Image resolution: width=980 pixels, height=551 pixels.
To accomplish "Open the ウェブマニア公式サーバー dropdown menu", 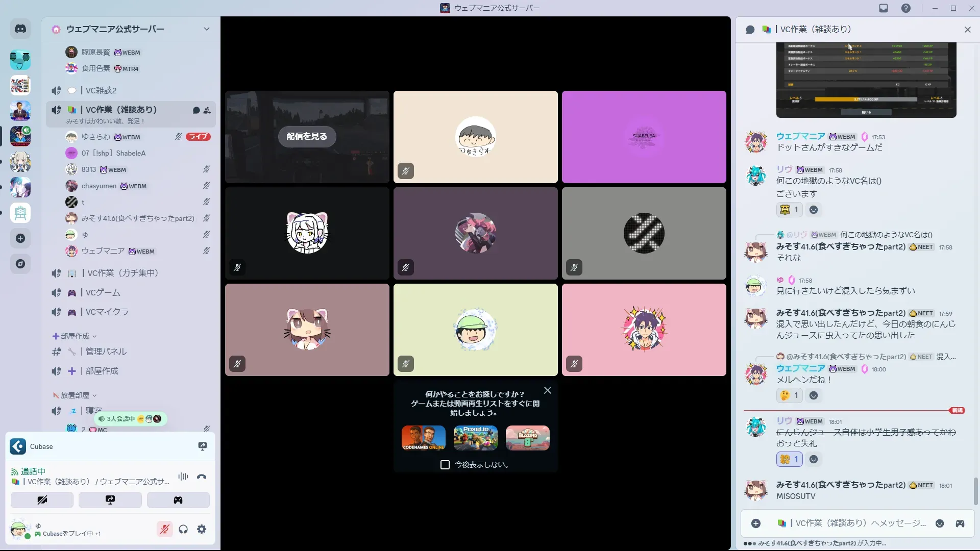I will click(207, 29).
